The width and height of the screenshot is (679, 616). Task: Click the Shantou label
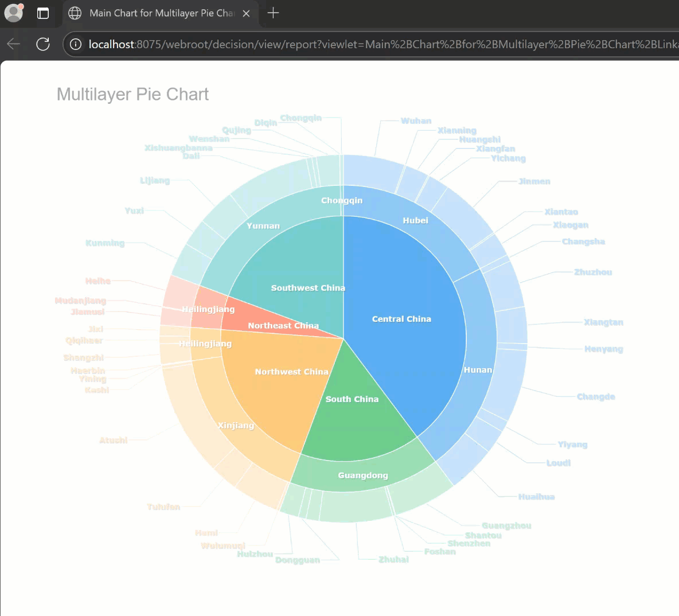pos(483,536)
